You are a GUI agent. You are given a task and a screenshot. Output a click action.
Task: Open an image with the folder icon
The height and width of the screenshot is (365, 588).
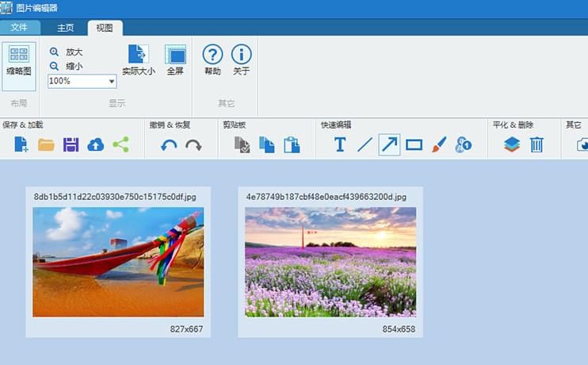46,144
